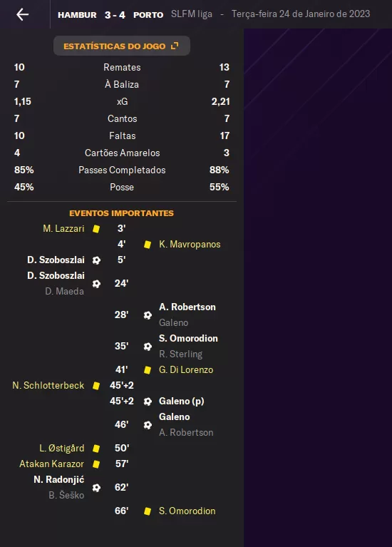Click A. Robertson's 28' goal ball icon
Image resolution: width=392 pixels, height=547 pixels.
(x=148, y=315)
